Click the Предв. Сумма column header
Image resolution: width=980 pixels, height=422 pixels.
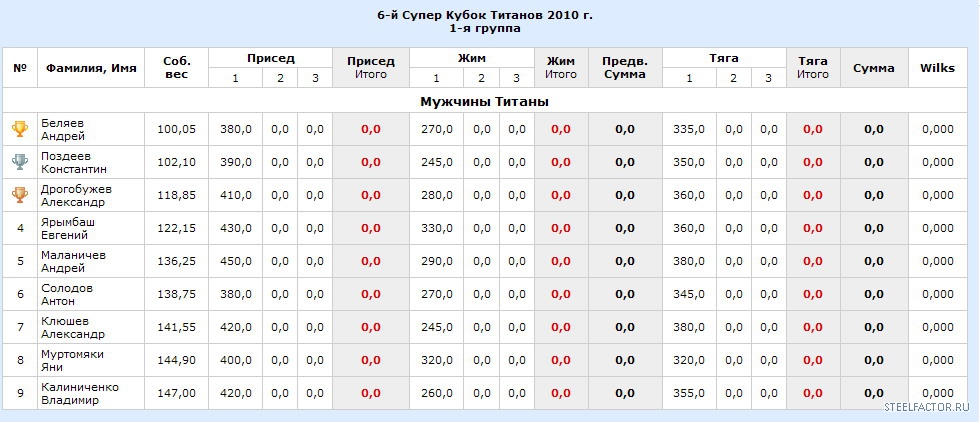pos(625,68)
